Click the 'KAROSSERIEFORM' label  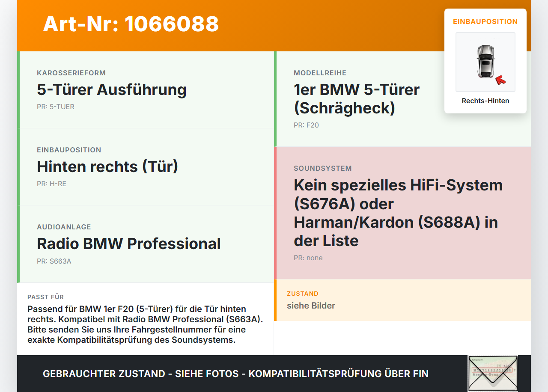tap(71, 73)
